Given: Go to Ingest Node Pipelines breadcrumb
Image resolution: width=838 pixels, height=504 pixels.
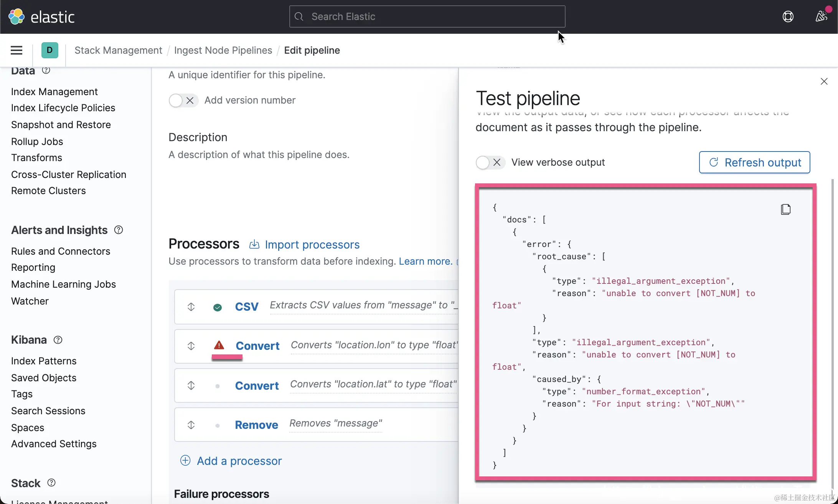Looking at the screenshot, I should click(x=223, y=50).
